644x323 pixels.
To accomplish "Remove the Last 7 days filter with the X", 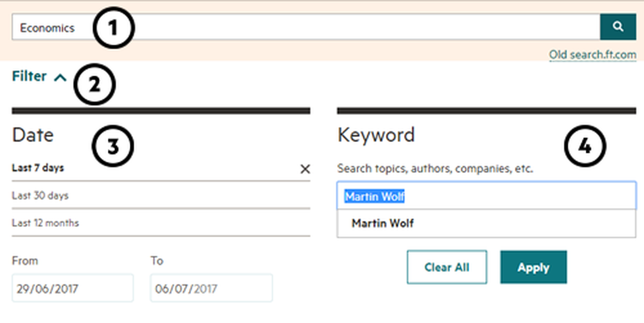I will [x=305, y=169].
